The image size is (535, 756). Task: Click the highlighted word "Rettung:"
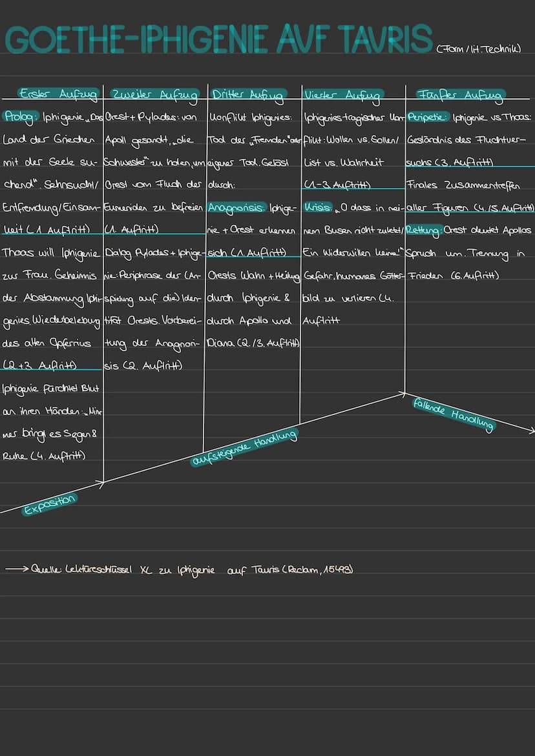click(x=426, y=231)
